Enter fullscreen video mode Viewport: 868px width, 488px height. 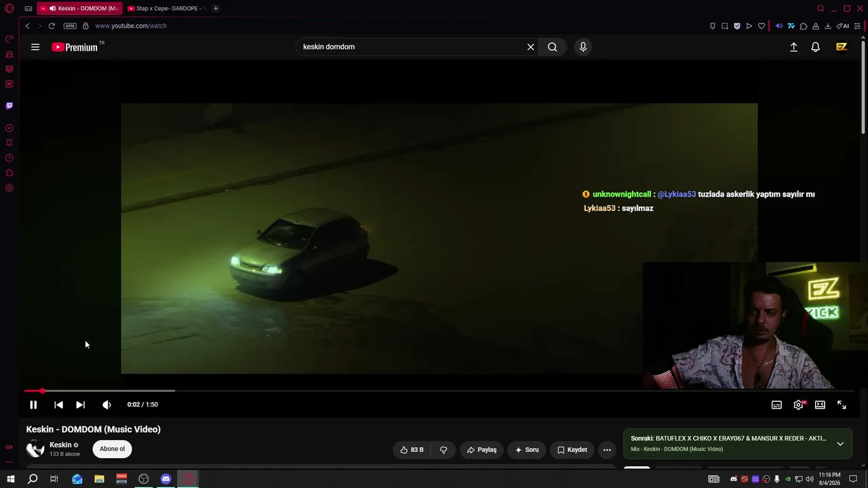tap(842, 405)
